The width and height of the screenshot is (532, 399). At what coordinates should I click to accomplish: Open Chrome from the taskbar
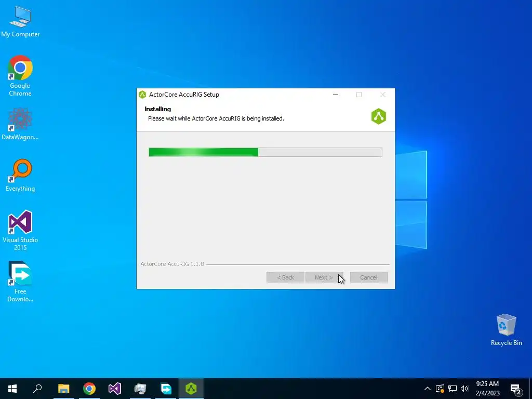[89, 389]
